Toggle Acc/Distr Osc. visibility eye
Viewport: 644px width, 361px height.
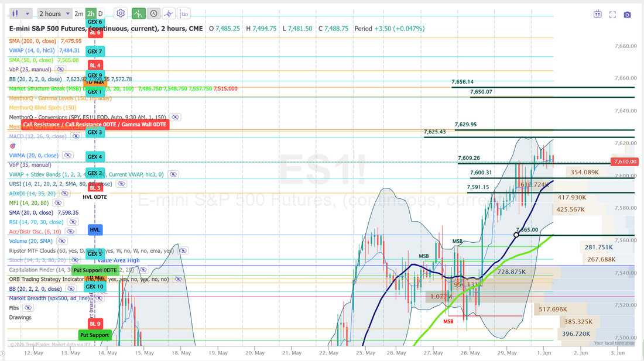(x=70, y=231)
